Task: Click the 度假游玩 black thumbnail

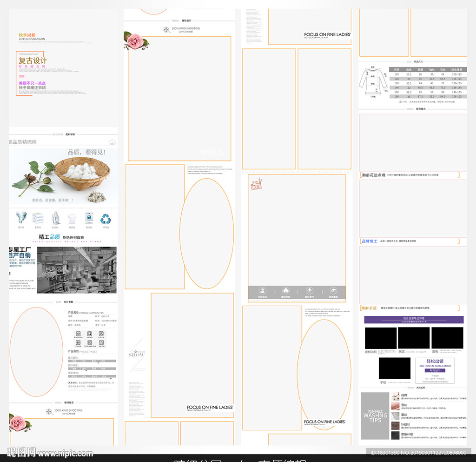Action: click(x=380, y=338)
